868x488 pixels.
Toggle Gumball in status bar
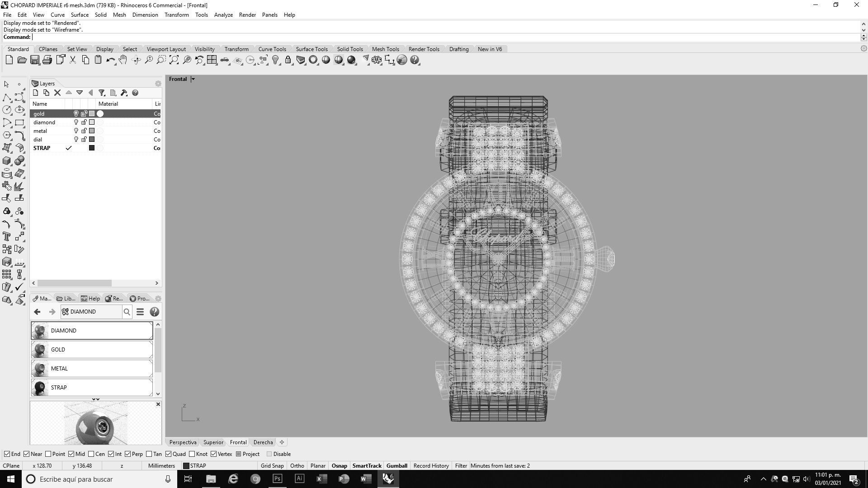[396, 466]
